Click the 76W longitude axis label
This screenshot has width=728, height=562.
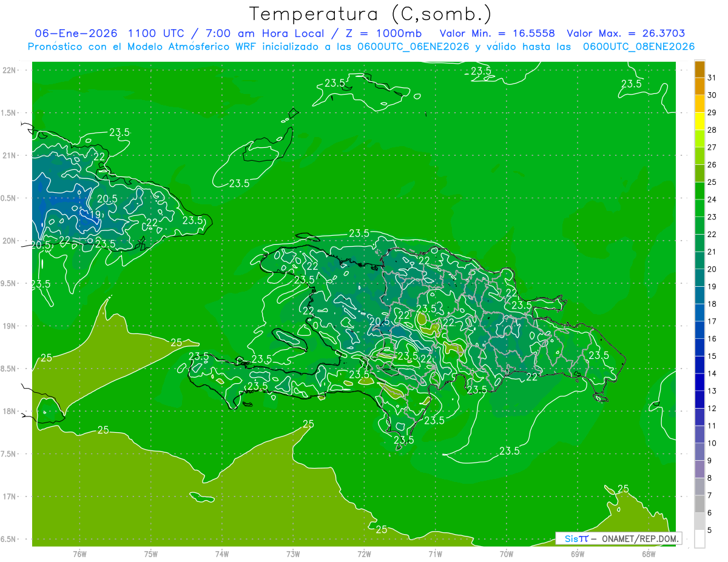(x=79, y=554)
